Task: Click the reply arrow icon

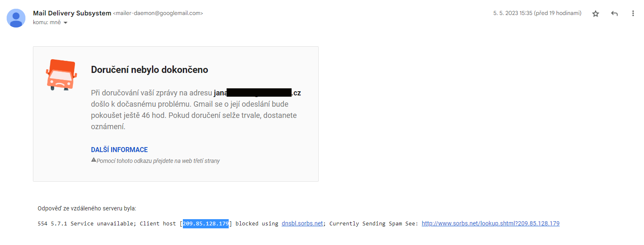Action: point(614,14)
